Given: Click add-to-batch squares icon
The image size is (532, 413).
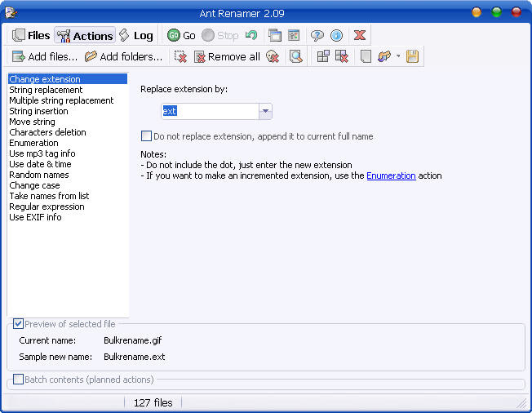Looking at the screenshot, I should tap(323, 56).
